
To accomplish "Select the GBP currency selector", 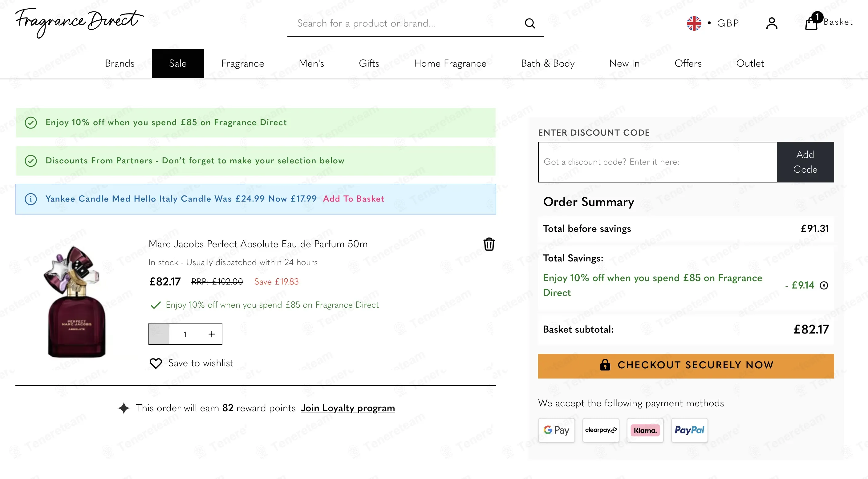I will [x=728, y=23].
